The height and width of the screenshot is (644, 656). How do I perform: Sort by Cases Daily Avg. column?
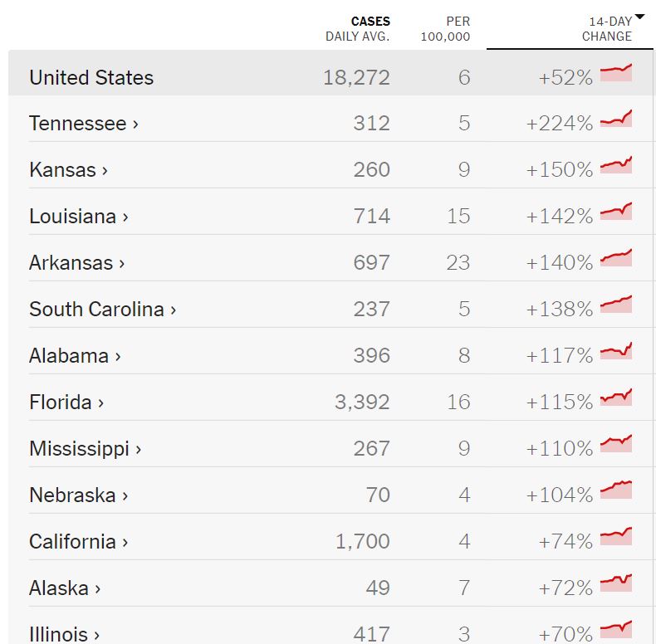(x=358, y=29)
